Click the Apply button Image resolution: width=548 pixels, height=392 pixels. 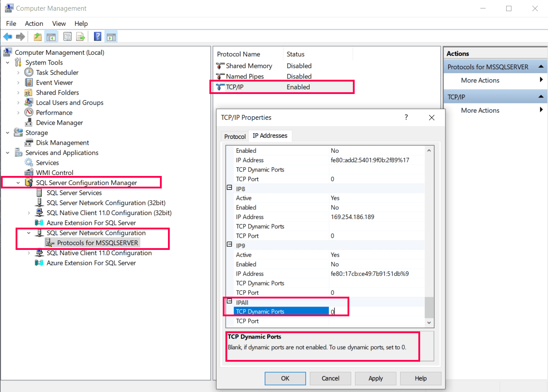376,378
